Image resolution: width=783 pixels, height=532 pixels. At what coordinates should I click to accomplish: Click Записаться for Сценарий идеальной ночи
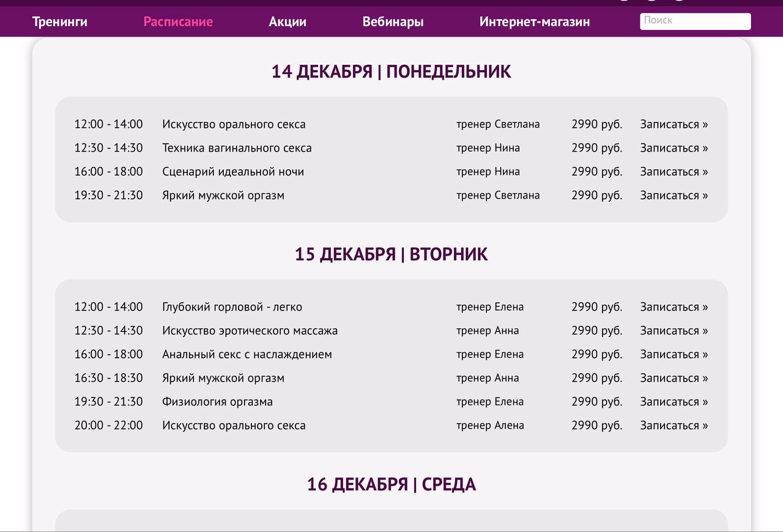(x=674, y=172)
